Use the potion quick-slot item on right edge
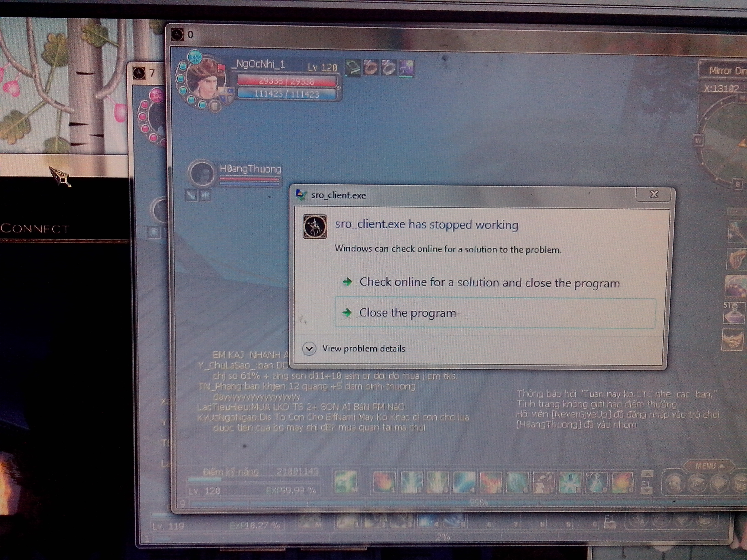The image size is (747, 560). pos(733,313)
